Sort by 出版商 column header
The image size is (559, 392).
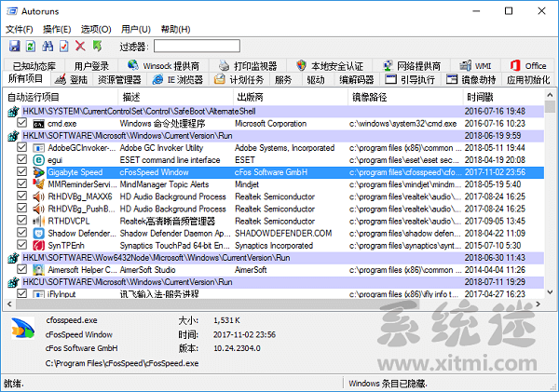[291, 97]
